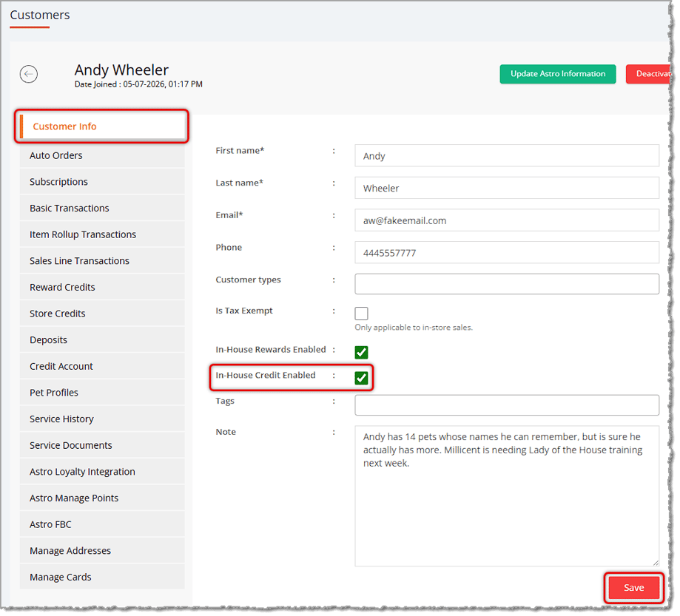
Task: Click 'Only applicable to in-store sales.' hint
Action: tap(414, 328)
